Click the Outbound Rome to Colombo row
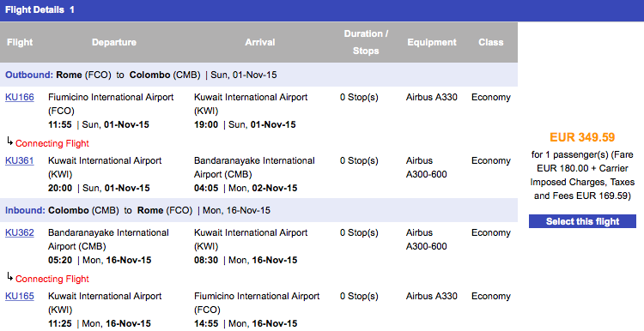644x331 pixels. tap(258, 75)
